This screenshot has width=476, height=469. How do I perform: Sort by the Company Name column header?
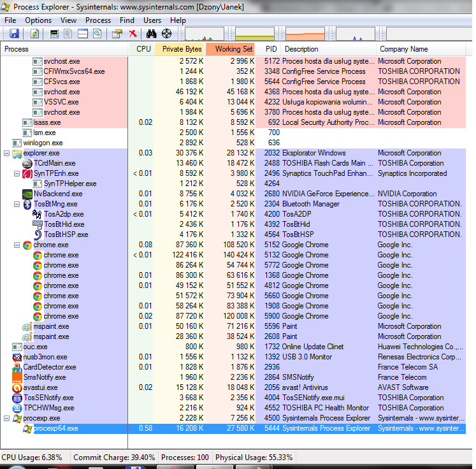click(421, 49)
